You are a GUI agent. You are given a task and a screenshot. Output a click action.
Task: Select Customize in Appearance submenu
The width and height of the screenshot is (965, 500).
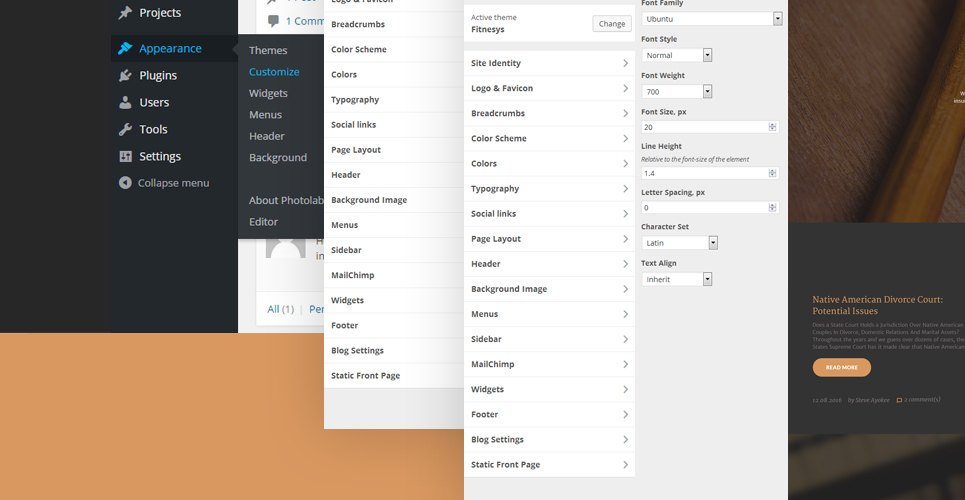click(274, 71)
